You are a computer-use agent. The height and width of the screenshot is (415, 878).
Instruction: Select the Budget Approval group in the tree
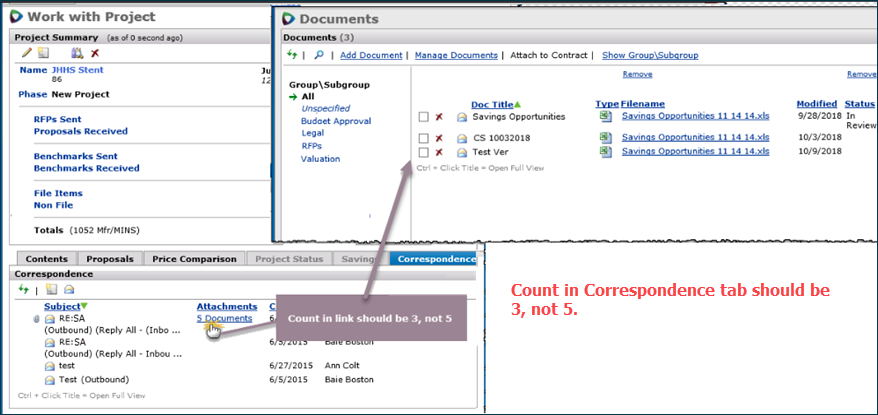334,120
